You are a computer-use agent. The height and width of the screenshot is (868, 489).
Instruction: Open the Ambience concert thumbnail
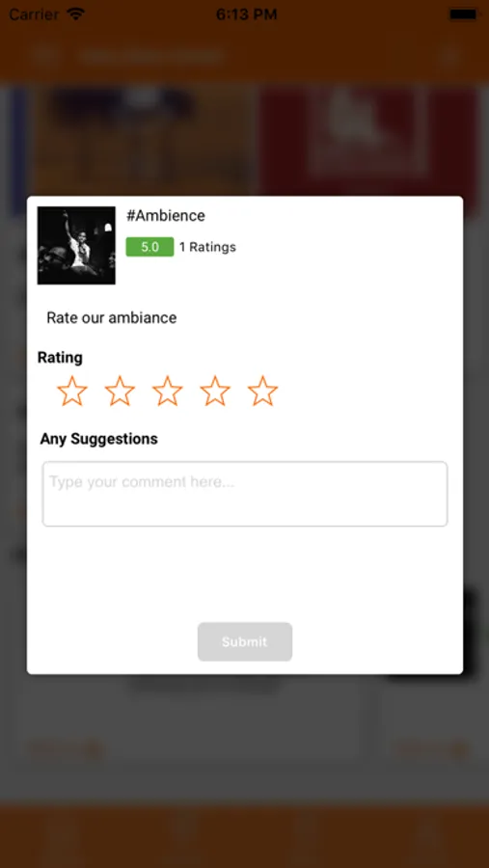[x=76, y=245]
